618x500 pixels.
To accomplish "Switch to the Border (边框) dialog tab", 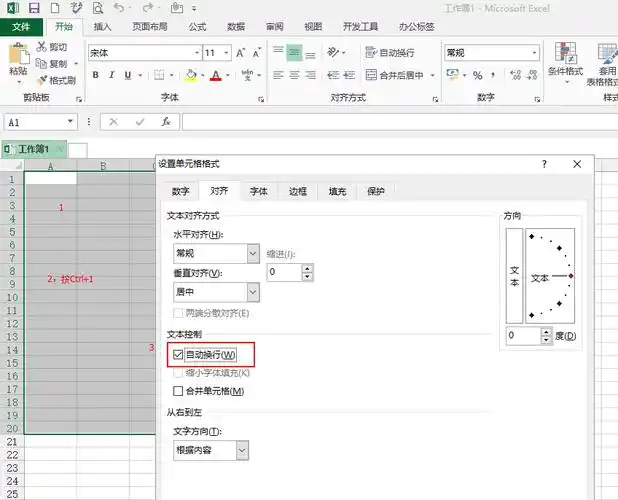I will coord(298,191).
